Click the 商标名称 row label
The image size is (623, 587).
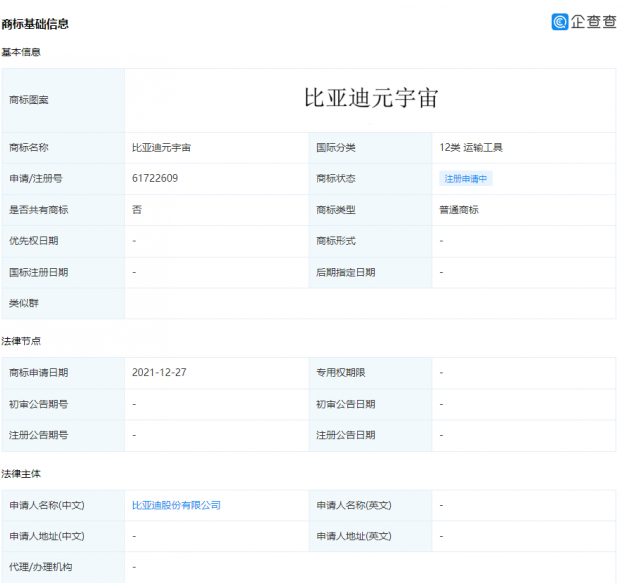[x=29, y=147]
